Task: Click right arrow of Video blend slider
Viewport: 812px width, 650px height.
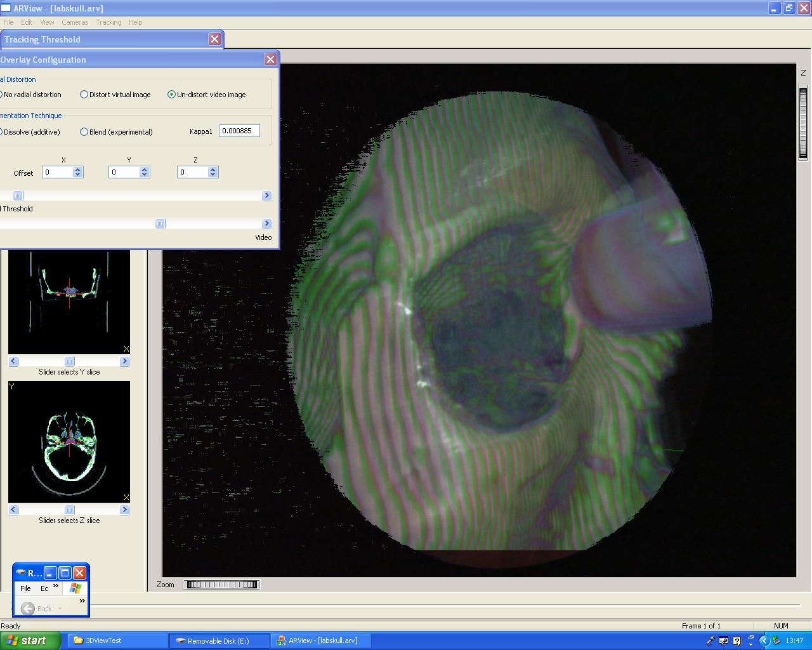Action: [x=266, y=223]
